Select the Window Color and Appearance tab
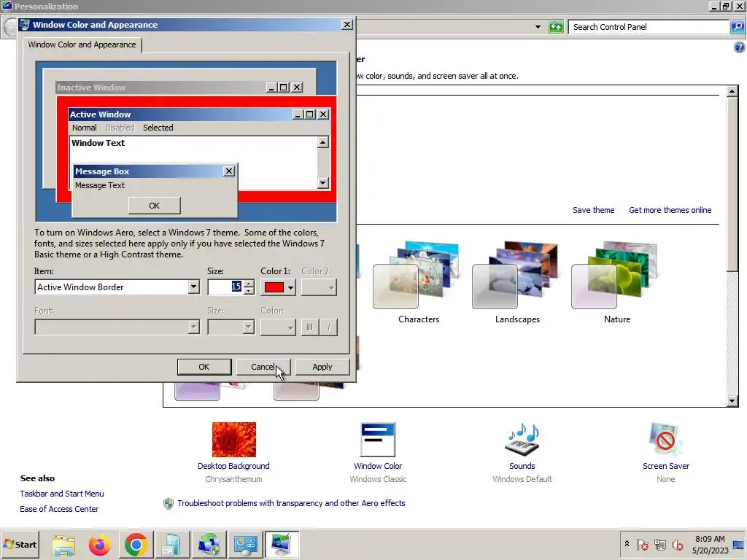Screen dimensions: 747x560 point(82,44)
